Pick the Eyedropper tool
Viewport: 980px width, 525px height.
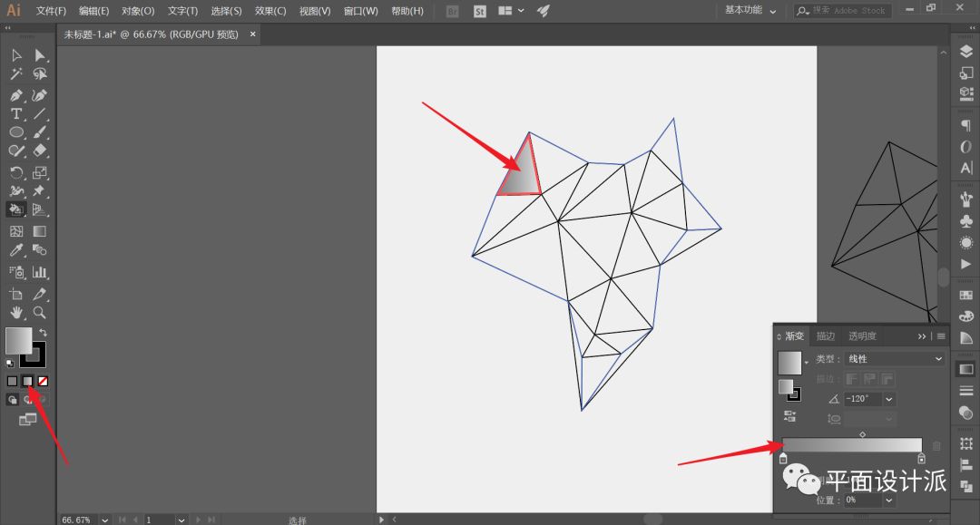click(16, 250)
